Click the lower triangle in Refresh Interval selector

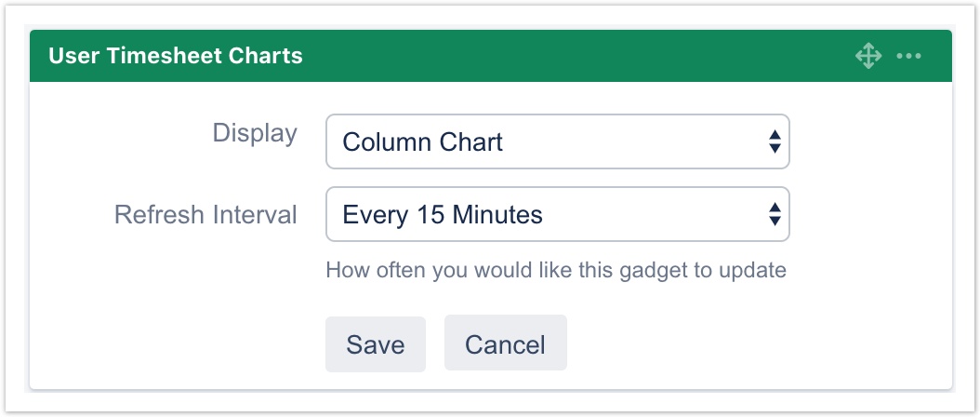(x=774, y=222)
